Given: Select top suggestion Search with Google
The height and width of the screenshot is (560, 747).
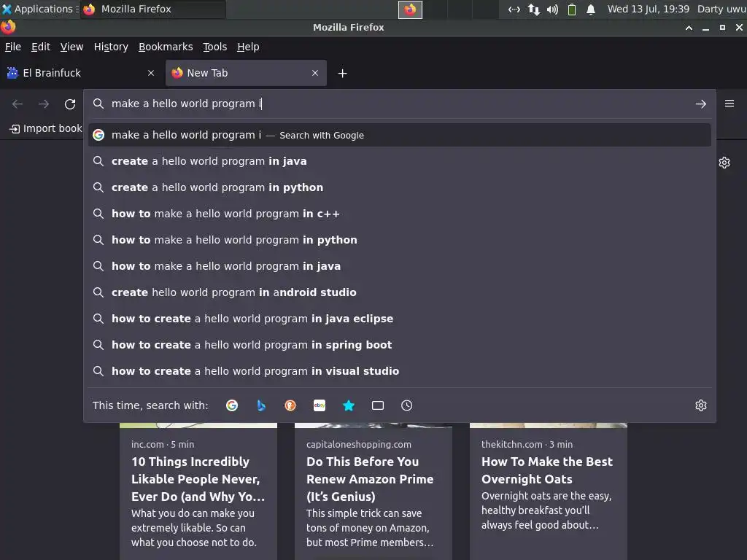Looking at the screenshot, I should pos(399,135).
